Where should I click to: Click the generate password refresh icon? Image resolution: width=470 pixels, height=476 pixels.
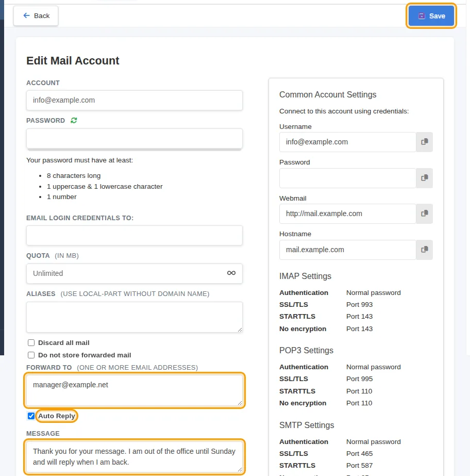click(74, 121)
